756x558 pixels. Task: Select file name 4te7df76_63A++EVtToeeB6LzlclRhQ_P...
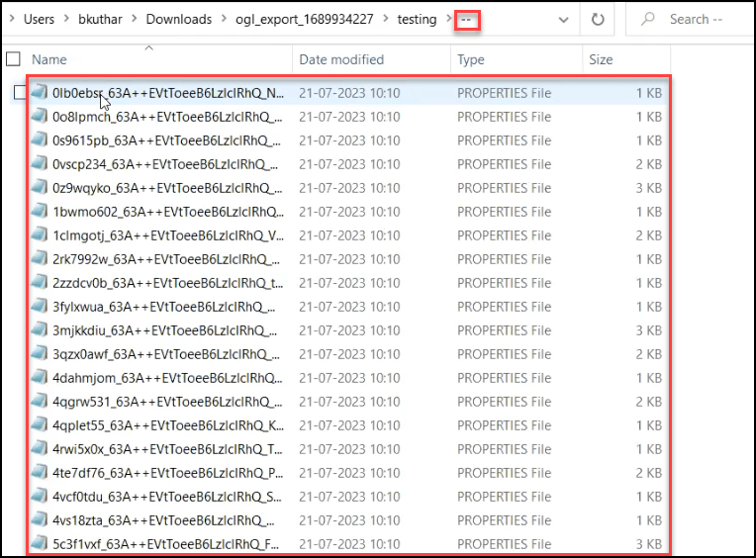click(x=168, y=473)
